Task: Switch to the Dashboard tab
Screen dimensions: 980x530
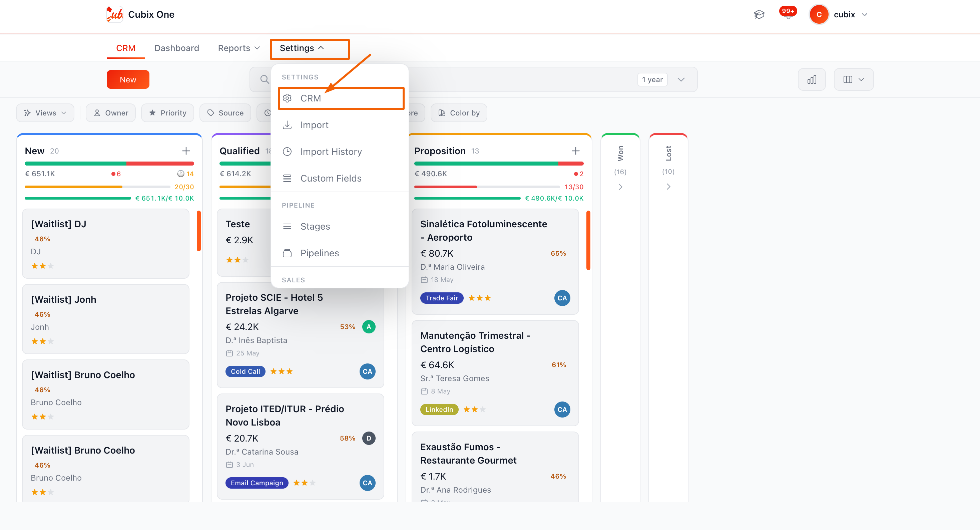Action: click(x=176, y=48)
